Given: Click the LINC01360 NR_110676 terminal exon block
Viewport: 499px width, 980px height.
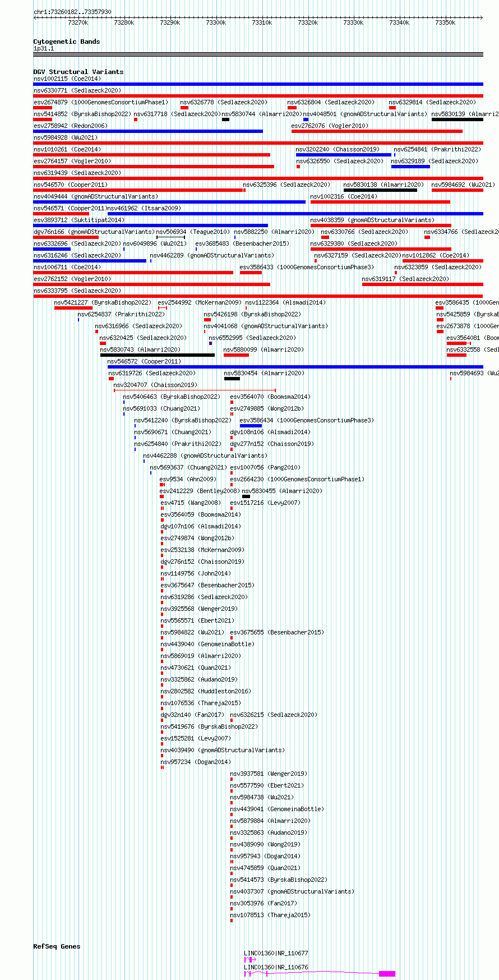Looking at the screenshot, I should [387, 974].
